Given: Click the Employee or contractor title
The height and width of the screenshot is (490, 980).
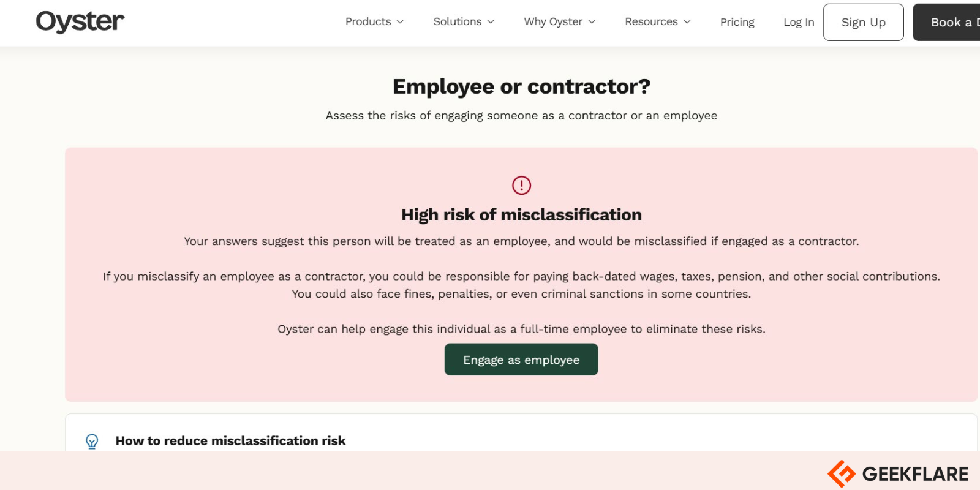Looking at the screenshot, I should tap(521, 86).
